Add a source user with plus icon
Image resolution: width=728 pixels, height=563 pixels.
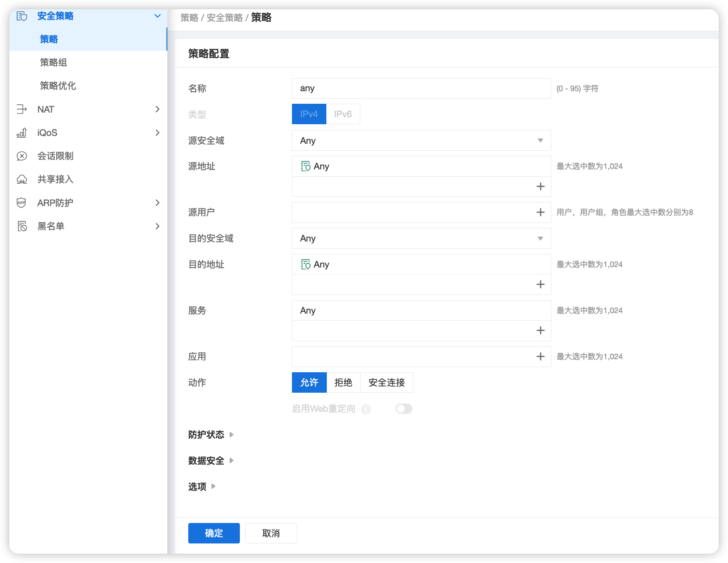[x=540, y=212]
